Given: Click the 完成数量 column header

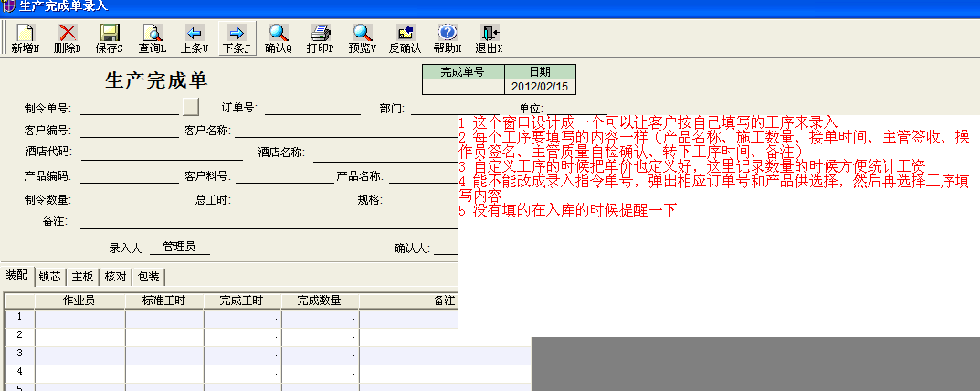Looking at the screenshot, I should 320,301.
